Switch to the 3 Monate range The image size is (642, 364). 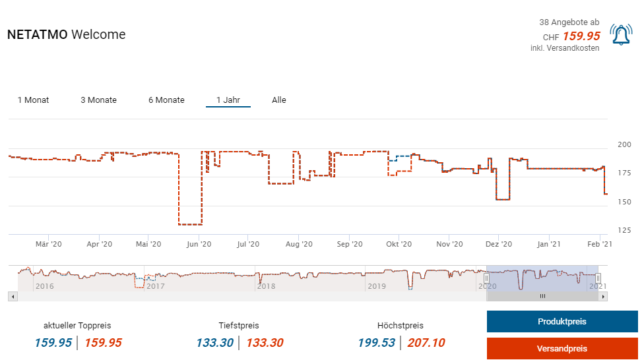tap(98, 100)
